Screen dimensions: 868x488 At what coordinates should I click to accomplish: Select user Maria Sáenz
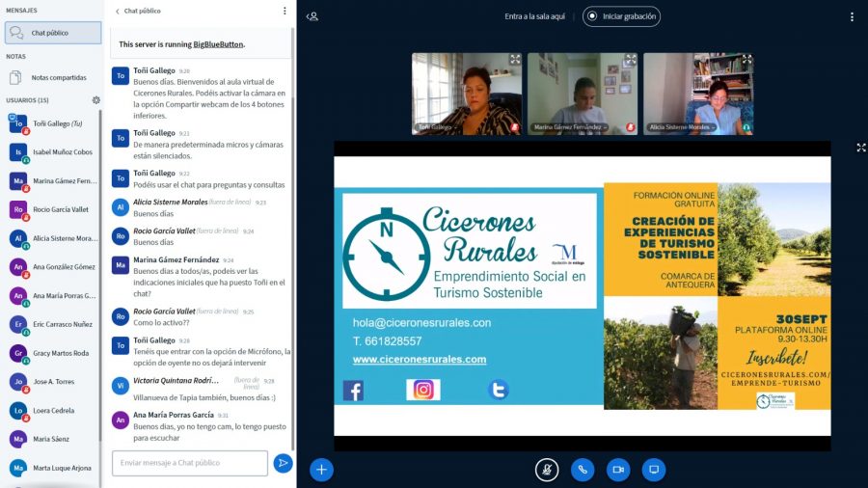tap(53, 440)
